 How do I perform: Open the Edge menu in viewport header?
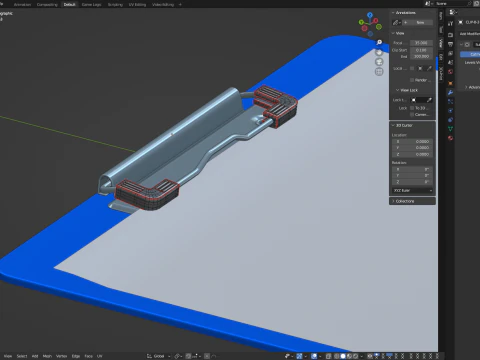tap(76, 356)
